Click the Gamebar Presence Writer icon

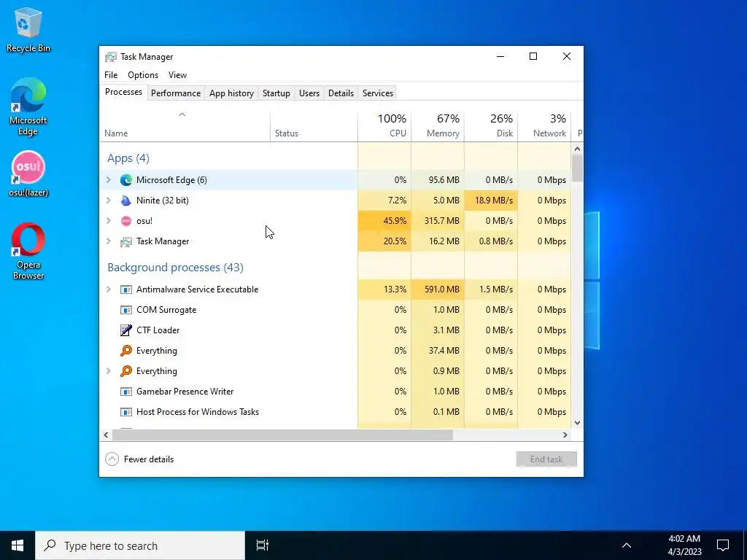click(x=125, y=392)
